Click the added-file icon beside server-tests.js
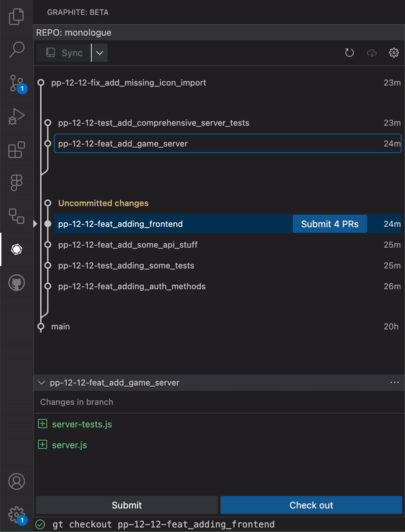Viewport: 405px width, 532px height. tap(43, 424)
